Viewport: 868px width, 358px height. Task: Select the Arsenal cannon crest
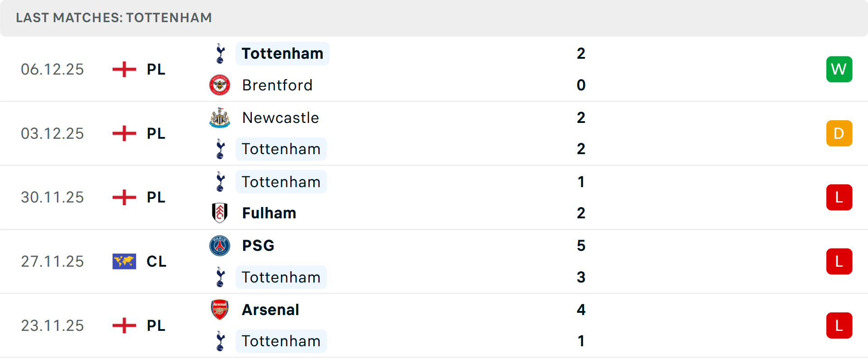pos(220,310)
